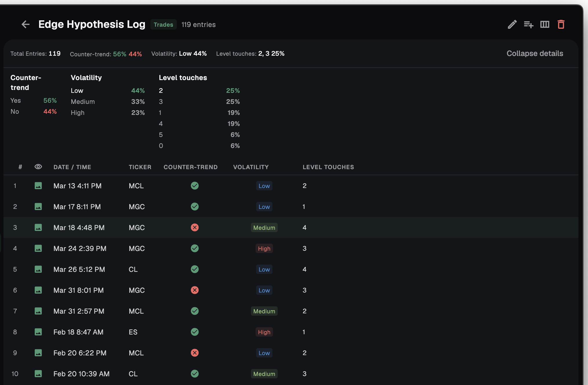Click the Medium 33% volatility stat row
The height and width of the screenshot is (385, 588).
tap(108, 102)
